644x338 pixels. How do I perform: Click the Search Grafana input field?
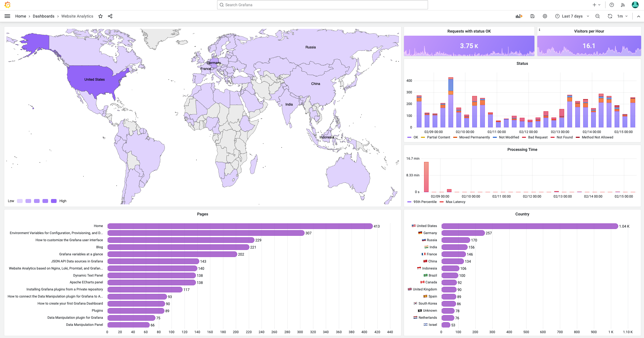[322, 5]
